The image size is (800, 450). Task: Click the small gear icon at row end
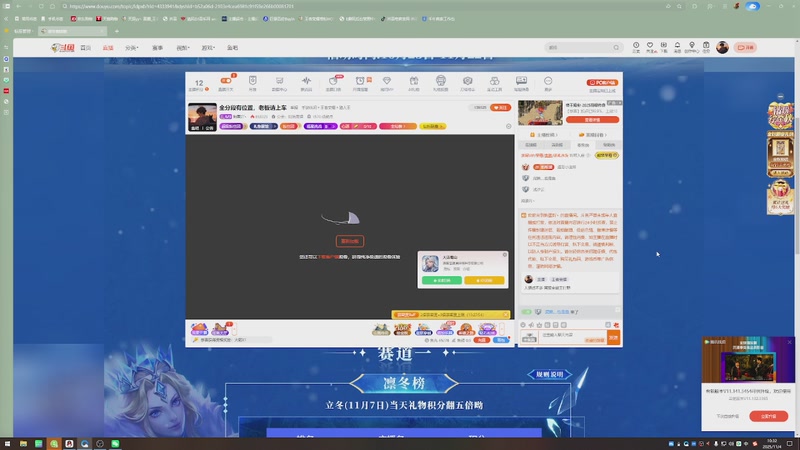click(508, 126)
